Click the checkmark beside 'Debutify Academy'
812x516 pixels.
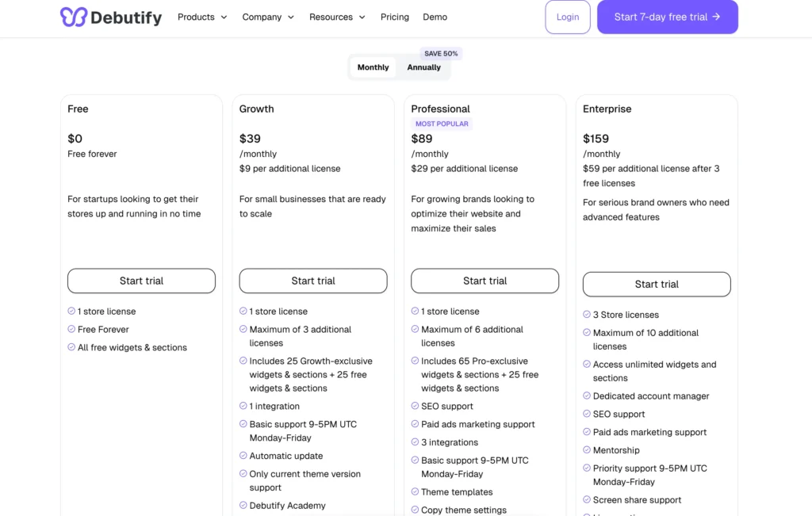(243, 505)
